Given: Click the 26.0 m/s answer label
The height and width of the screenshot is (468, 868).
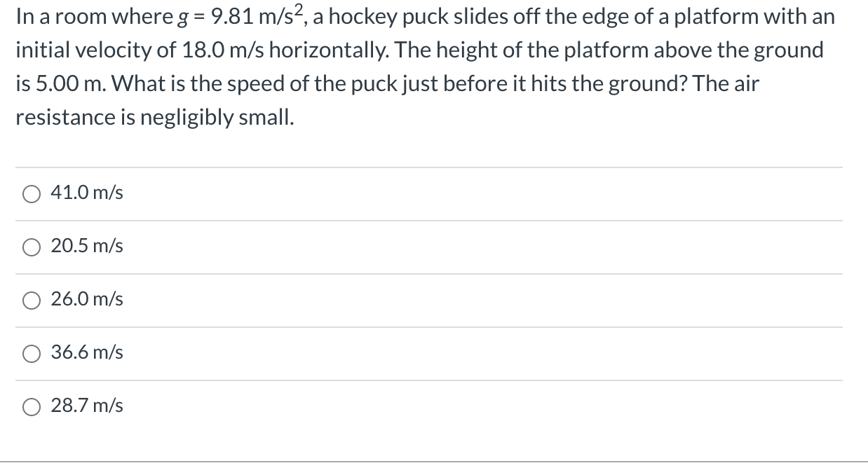Looking at the screenshot, I should point(86,300).
